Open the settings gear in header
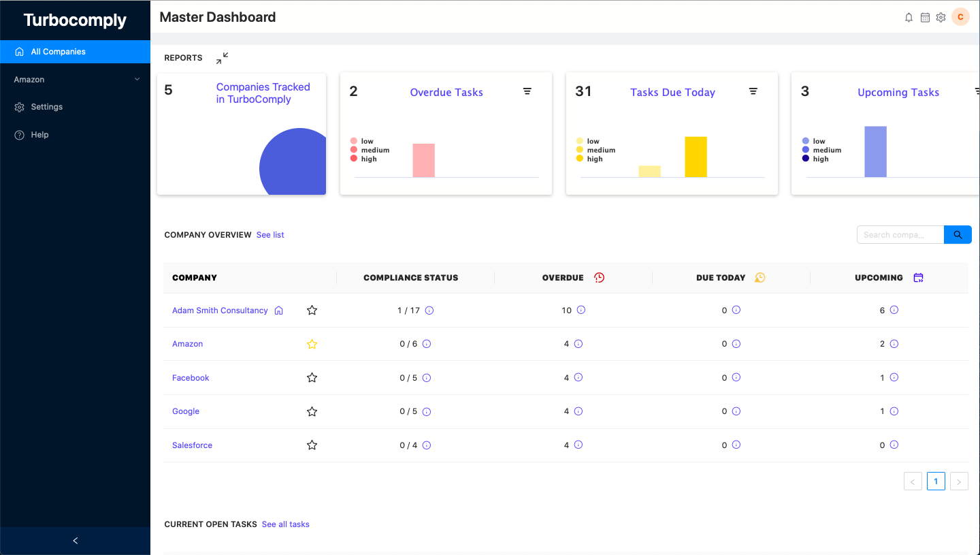 tap(941, 18)
